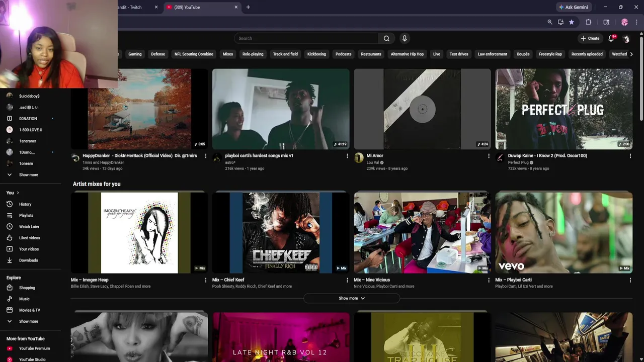The image size is (644, 362).
Task: Click the bookmark star icon
Action: (x=572, y=22)
